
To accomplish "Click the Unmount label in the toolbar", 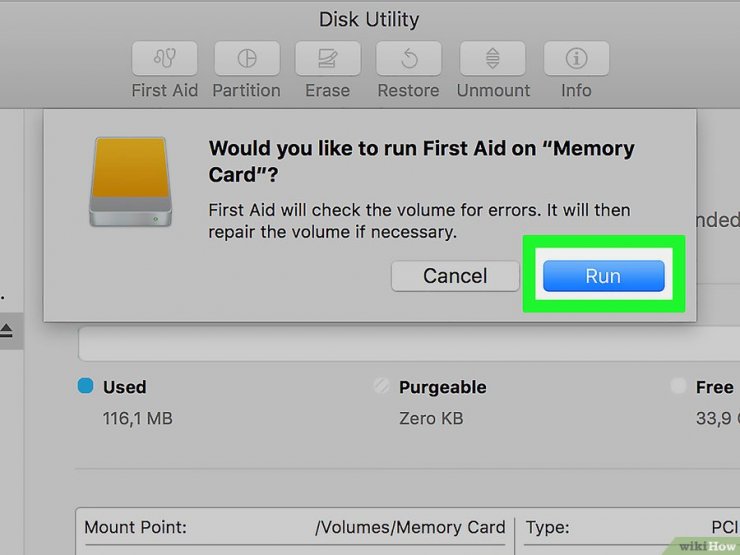I will click(493, 90).
